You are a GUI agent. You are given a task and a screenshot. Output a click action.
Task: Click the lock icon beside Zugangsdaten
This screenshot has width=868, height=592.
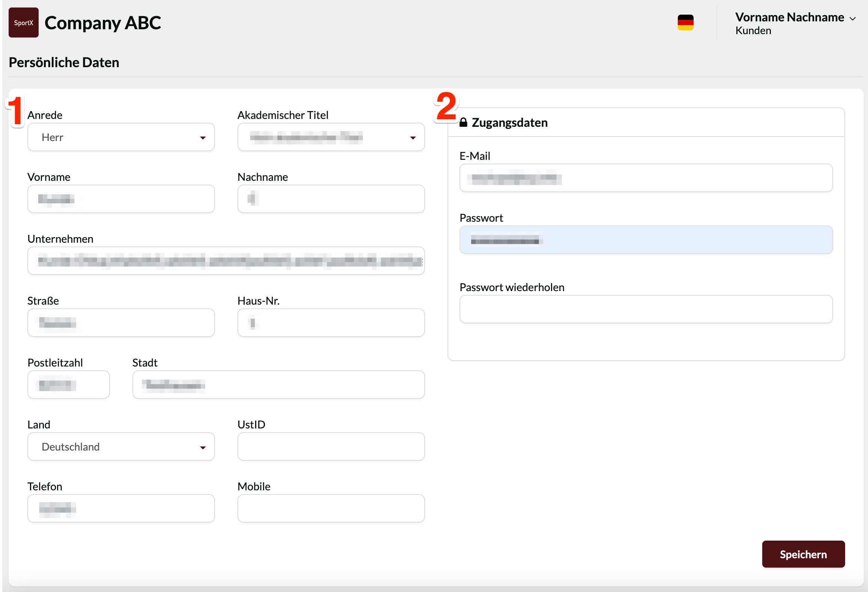463,123
